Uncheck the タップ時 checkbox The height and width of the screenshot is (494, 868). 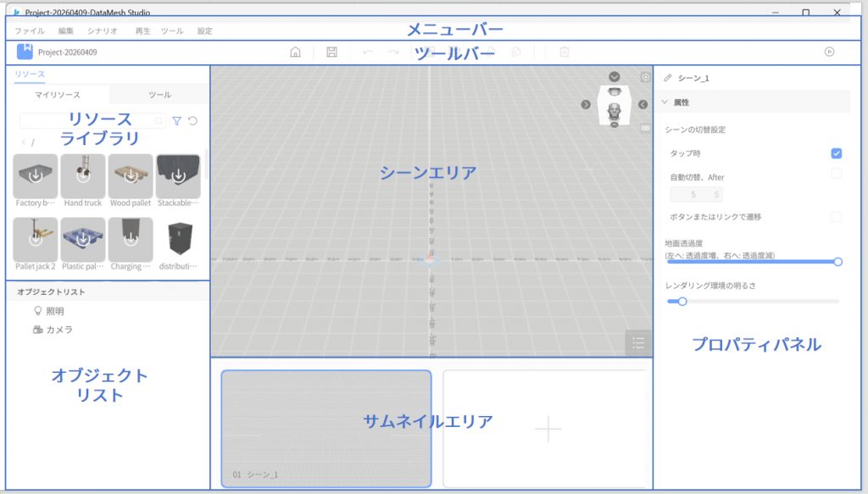(836, 153)
